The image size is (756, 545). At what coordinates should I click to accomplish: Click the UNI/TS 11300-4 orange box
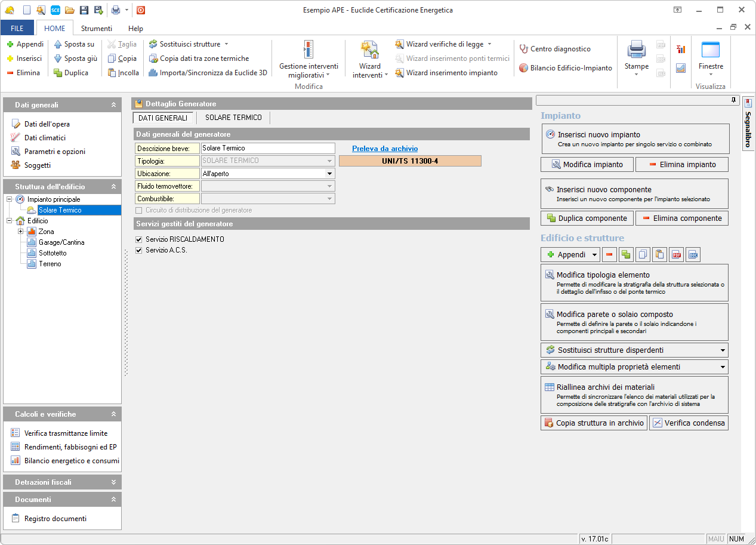tap(410, 161)
